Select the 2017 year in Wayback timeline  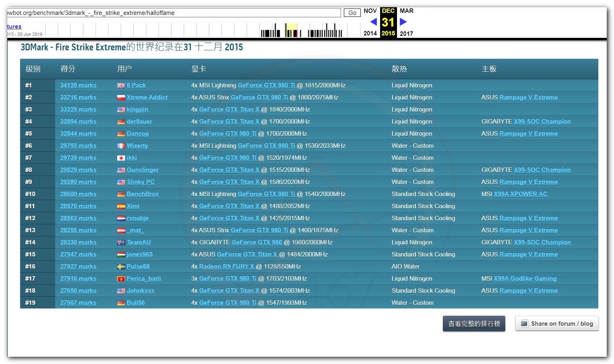pyautogui.click(x=406, y=33)
